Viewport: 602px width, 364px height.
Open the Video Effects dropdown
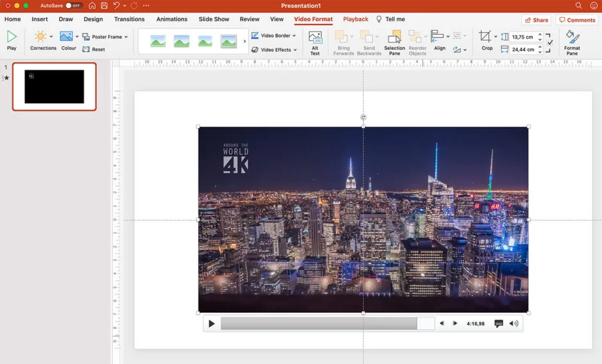[x=274, y=49]
